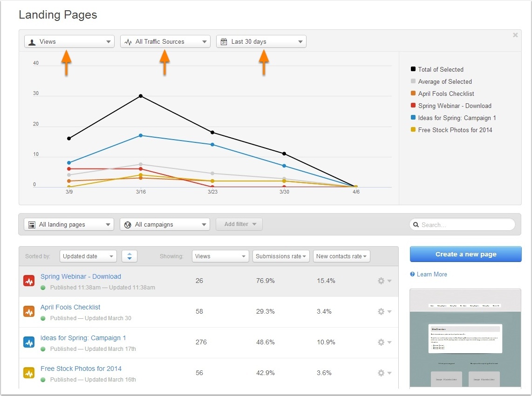Click the yellow Free Stock Photos icon
This screenshot has width=532, height=396.
(29, 373)
